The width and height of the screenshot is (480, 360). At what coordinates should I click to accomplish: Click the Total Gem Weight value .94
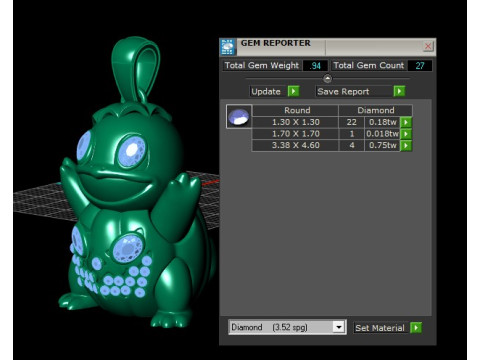(315, 66)
